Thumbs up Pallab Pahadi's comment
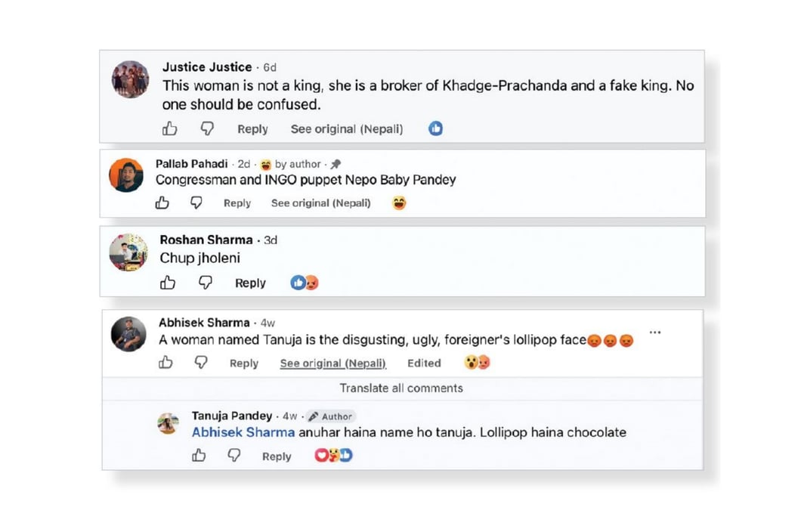Screen dimensions: 798x532 click(162, 203)
